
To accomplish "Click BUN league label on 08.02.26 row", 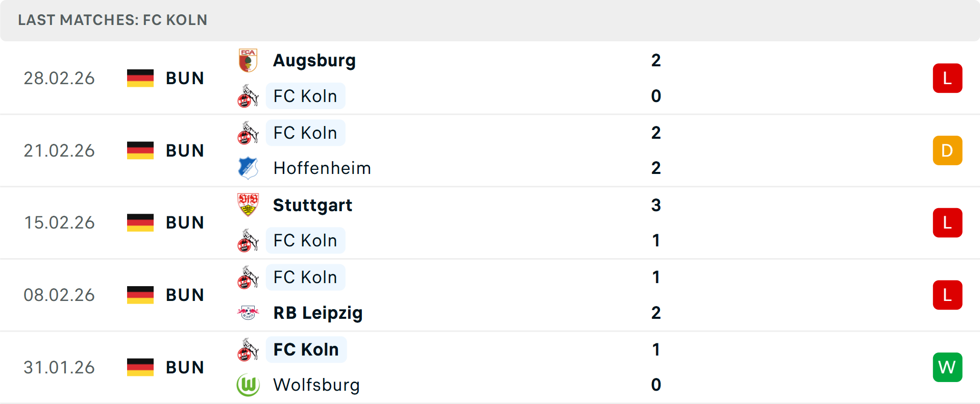I will tap(185, 295).
